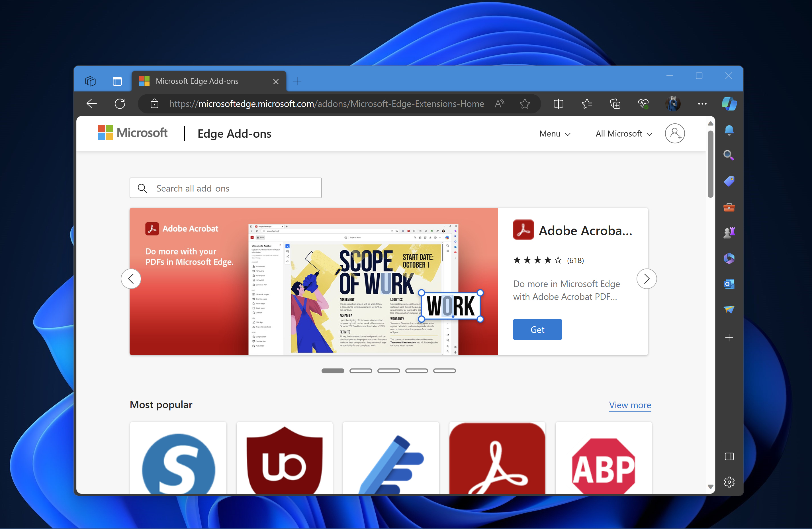This screenshot has width=812, height=529.
Task: Click the page scrollbar thumb
Action: (x=710, y=163)
